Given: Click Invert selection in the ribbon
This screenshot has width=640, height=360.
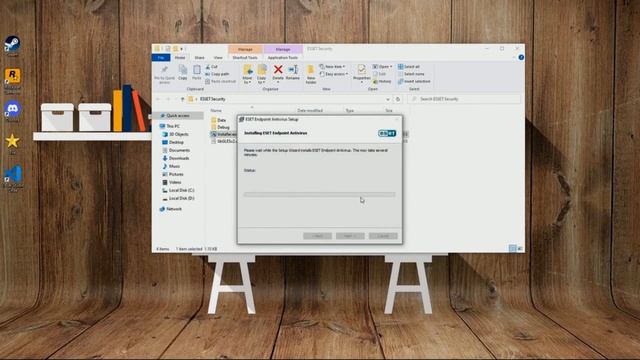Looking at the screenshot, I should tap(414, 81).
